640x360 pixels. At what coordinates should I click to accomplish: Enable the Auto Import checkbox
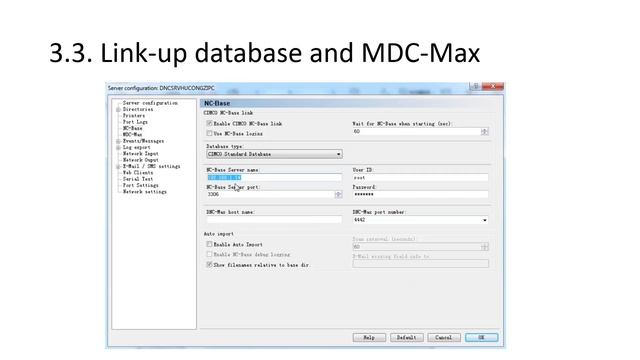209,244
